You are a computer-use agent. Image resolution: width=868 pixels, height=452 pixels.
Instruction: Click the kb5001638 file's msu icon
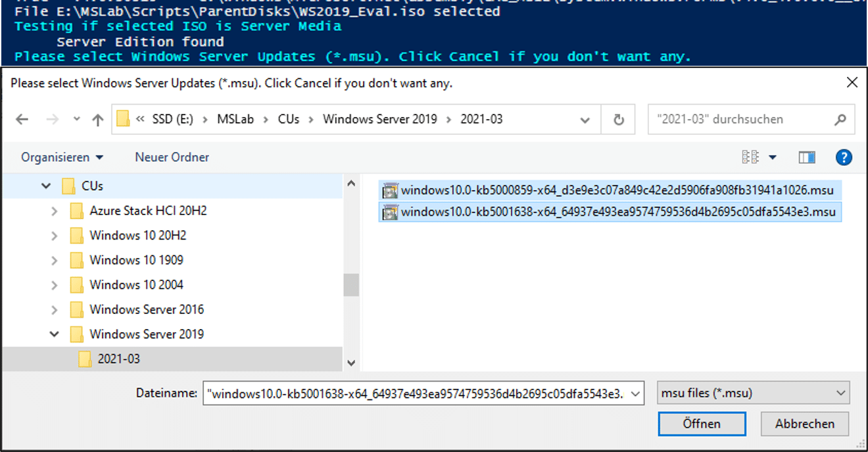390,212
